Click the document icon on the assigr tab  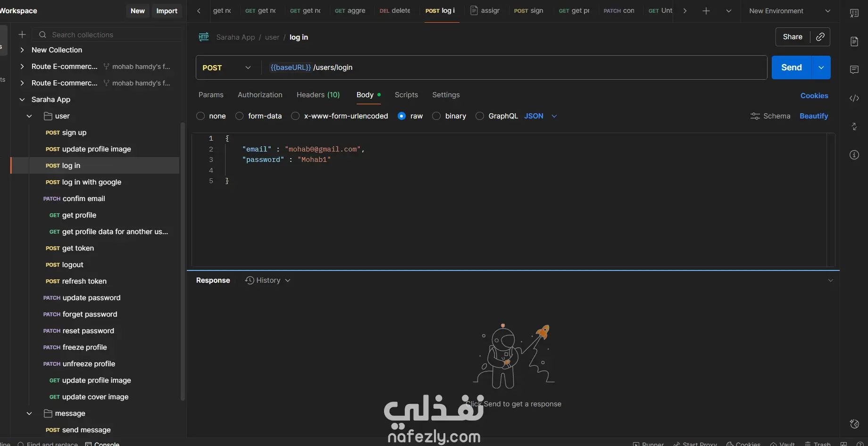[474, 10]
